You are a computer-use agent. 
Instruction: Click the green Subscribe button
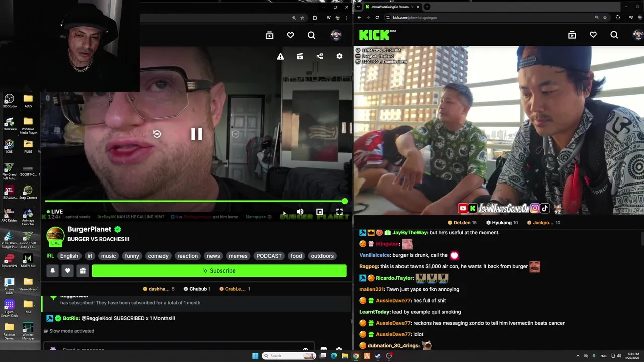pyautogui.click(x=219, y=270)
